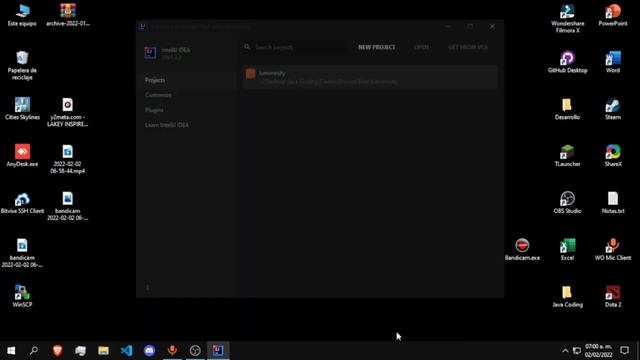Viewport: 640px width, 360px height.
Task: Launch PowerPoint from the desktop
Action: tap(613, 15)
